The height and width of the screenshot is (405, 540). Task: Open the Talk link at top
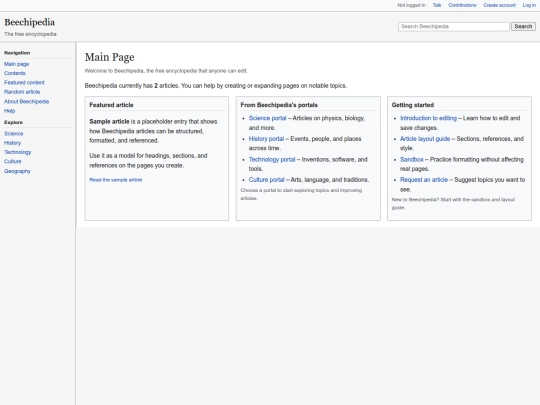(437, 5)
